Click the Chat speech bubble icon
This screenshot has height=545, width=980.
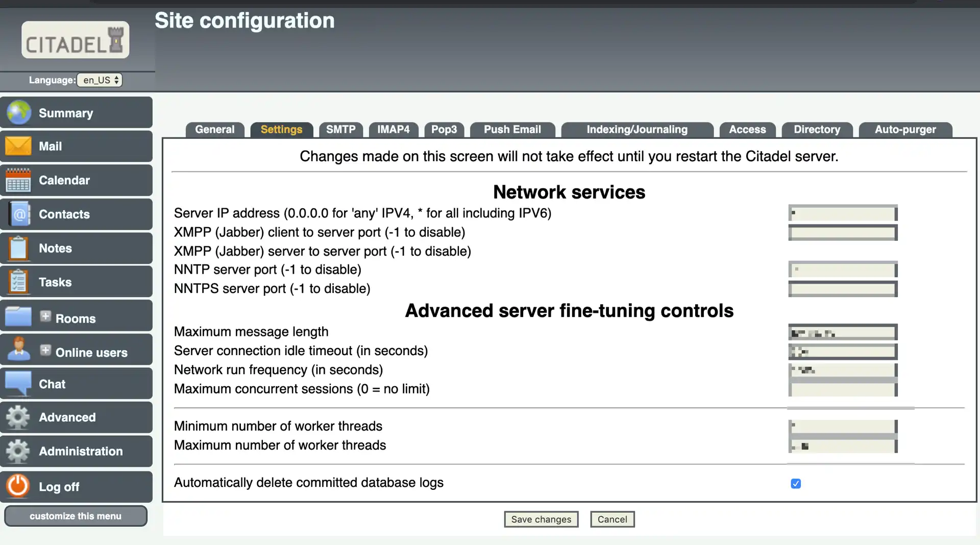tap(18, 383)
